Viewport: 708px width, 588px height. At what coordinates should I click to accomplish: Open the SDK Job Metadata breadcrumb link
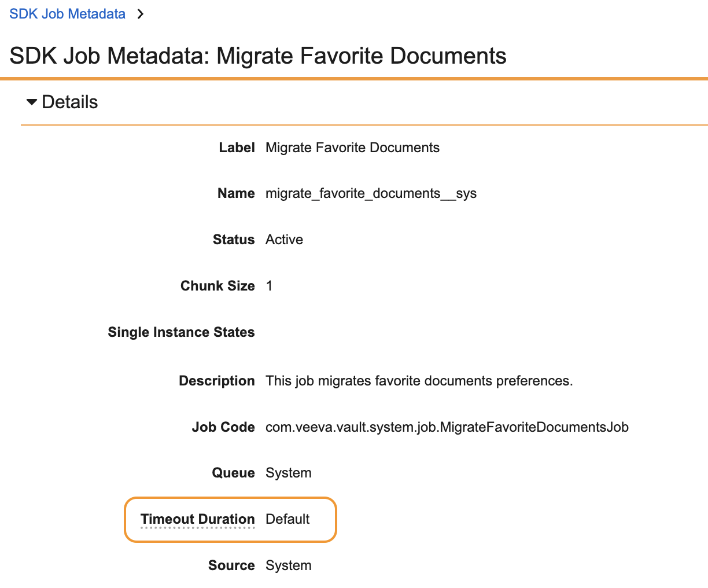(67, 14)
